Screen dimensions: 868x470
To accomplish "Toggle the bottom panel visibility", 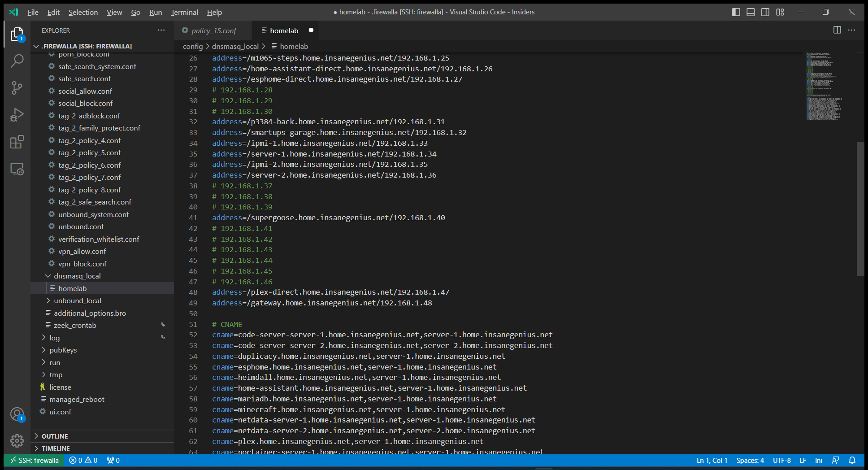I will (751, 12).
